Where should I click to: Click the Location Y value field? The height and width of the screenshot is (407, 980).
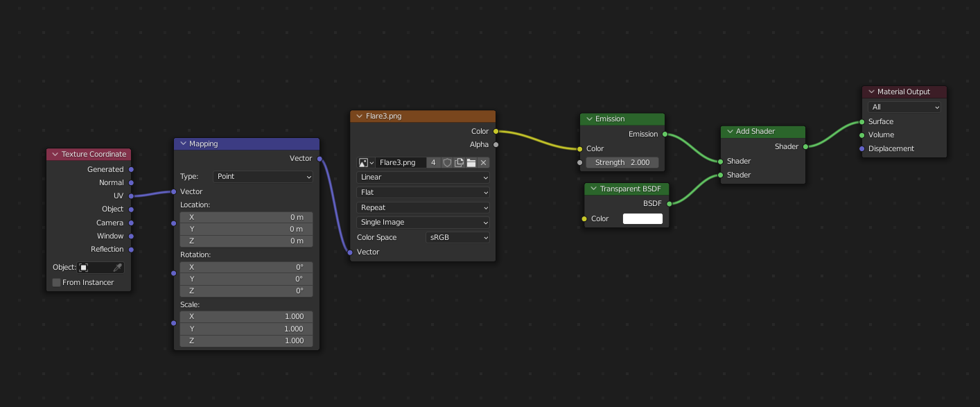[x=246, y=229]
